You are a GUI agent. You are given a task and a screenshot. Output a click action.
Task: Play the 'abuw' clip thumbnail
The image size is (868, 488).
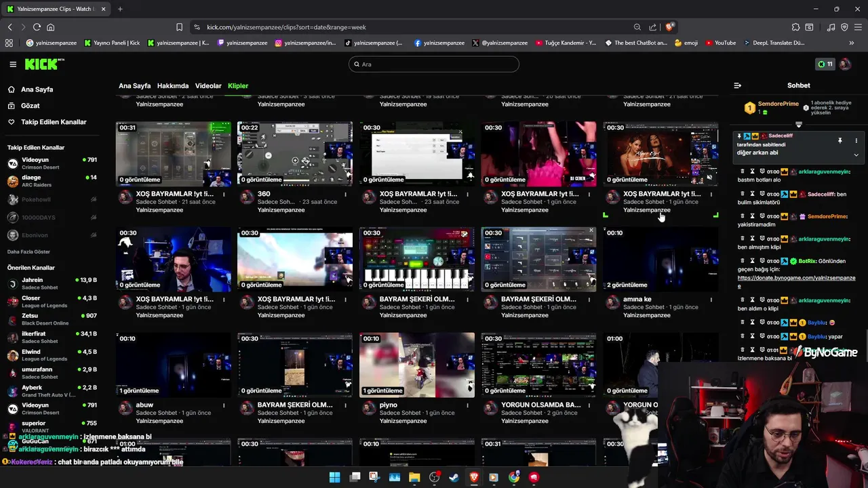174,365
